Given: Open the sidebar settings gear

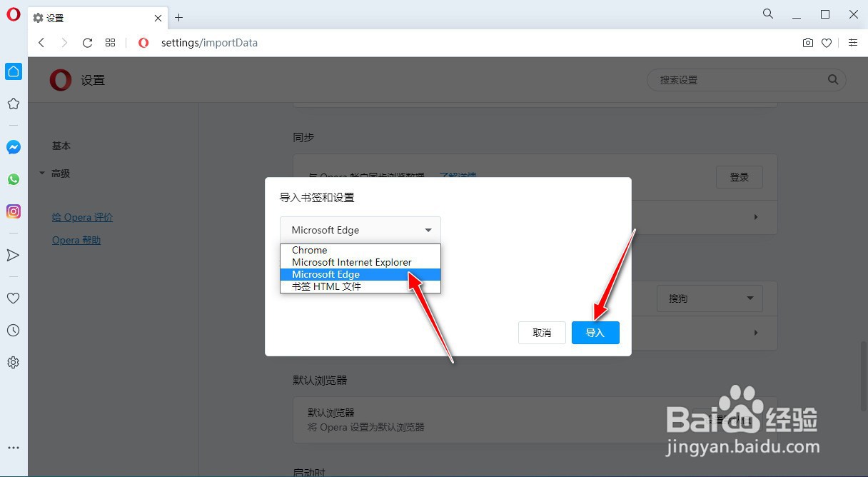Looking at the screenshot, I should [13, 363].
